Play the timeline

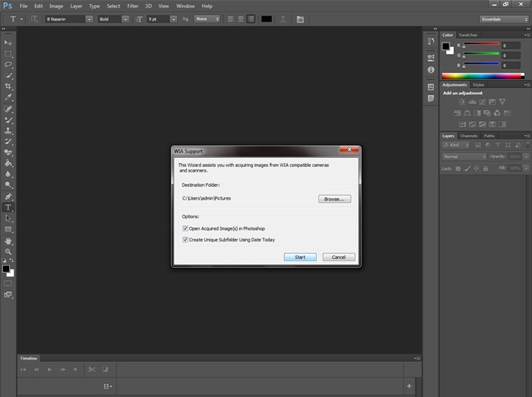tap(49, 369)
